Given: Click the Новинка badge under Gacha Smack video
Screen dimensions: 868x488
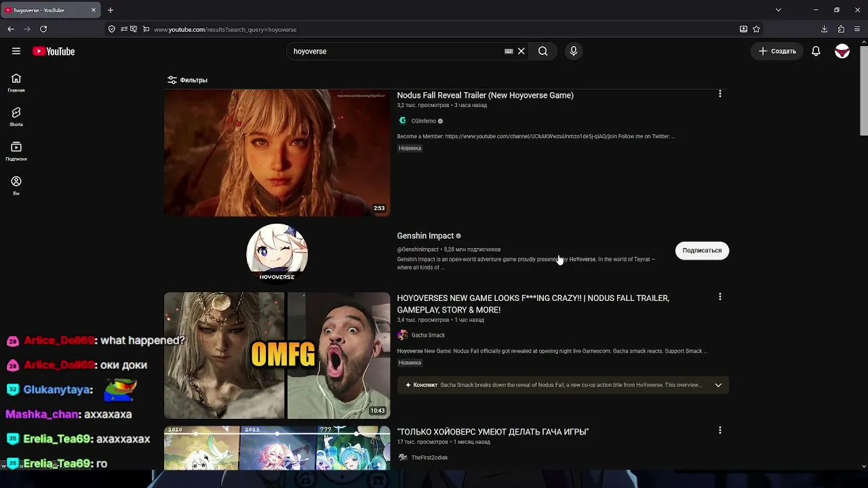Looking at the screenshot, I should click(410, 363).
